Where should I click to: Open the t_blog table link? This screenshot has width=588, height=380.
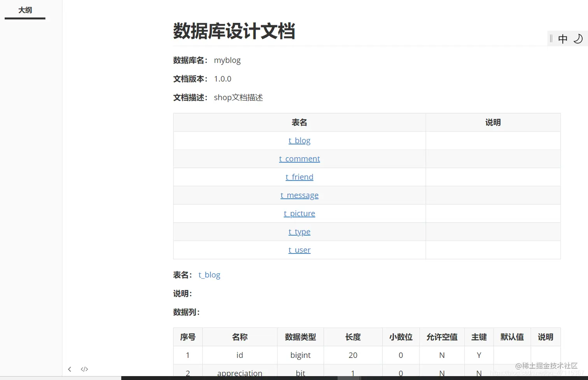click(299, 141)
